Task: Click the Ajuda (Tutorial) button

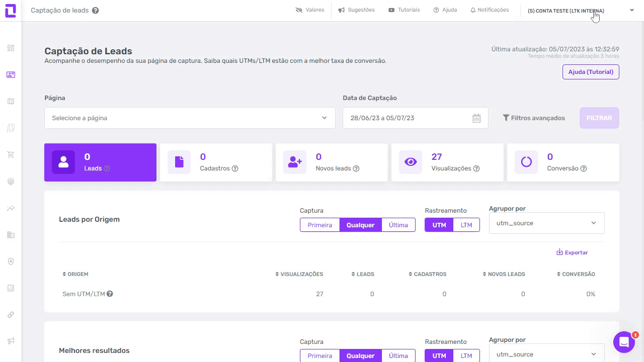Action: coord(591,72)
